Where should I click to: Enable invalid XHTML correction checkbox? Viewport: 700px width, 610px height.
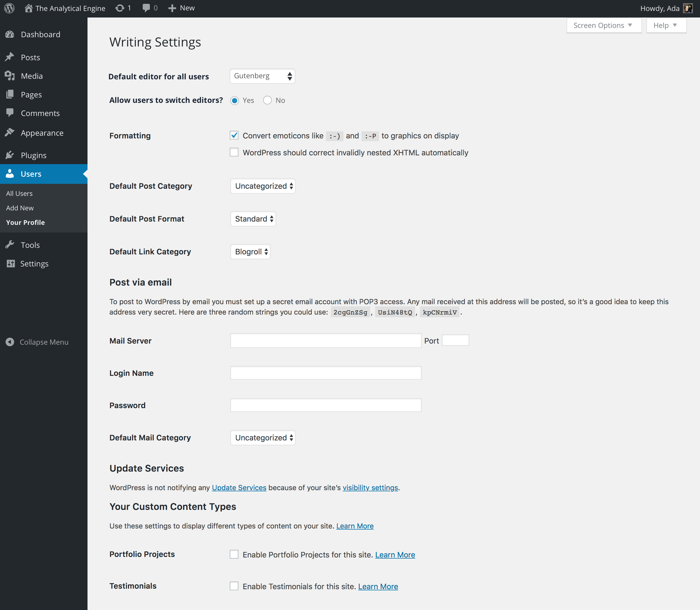234,152
